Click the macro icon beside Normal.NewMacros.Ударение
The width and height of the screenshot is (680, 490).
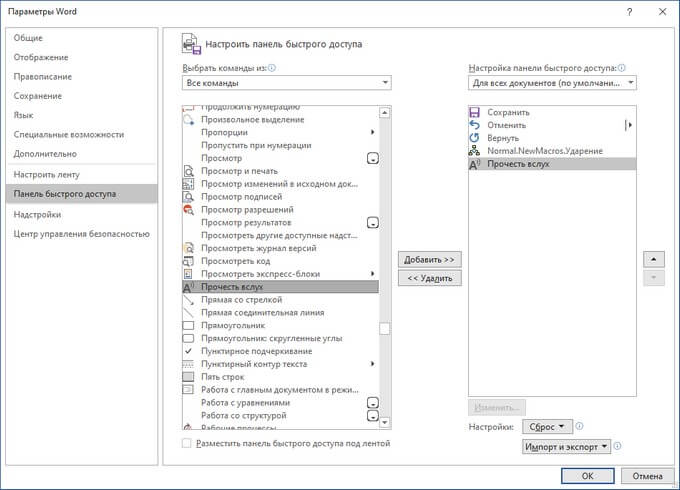tap(474, 151)
